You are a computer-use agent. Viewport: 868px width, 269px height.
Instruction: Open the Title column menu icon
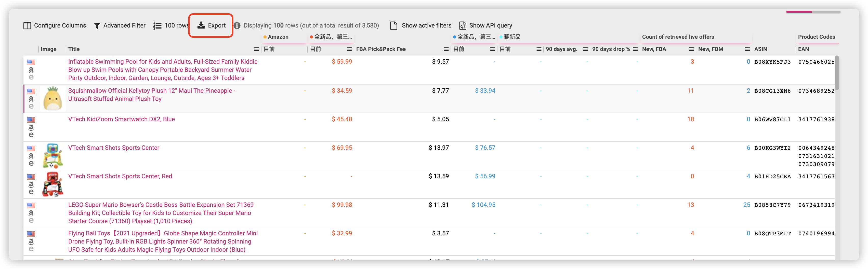coord(256,49)
